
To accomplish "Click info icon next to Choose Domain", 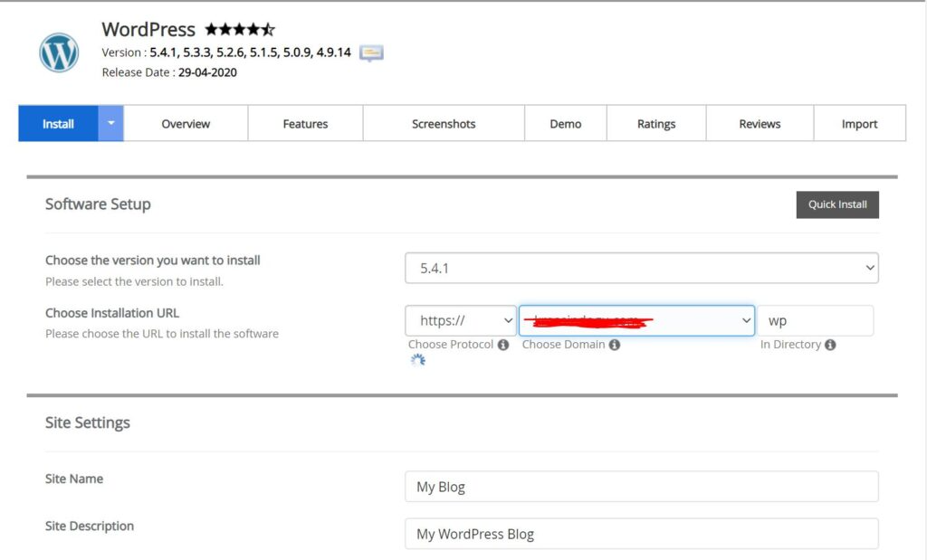I will click(x=615, y=345).
